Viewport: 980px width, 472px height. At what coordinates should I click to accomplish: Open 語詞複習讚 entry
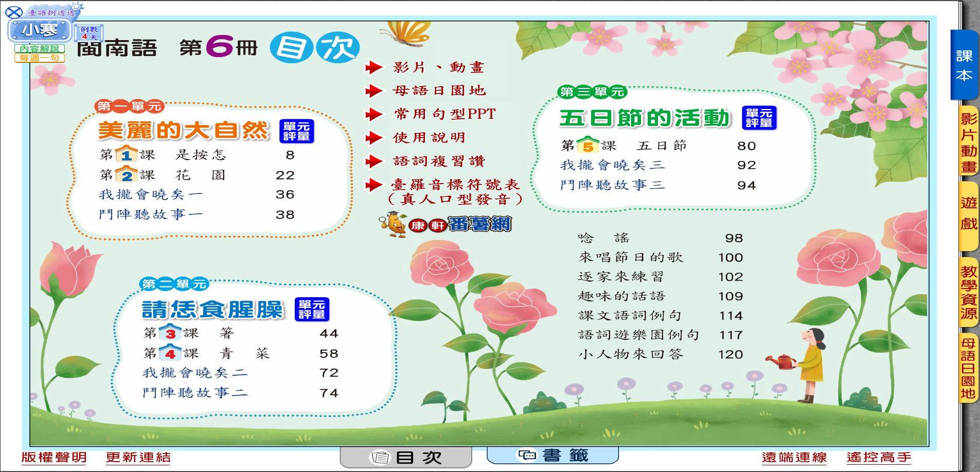click(x=439, y=161)
